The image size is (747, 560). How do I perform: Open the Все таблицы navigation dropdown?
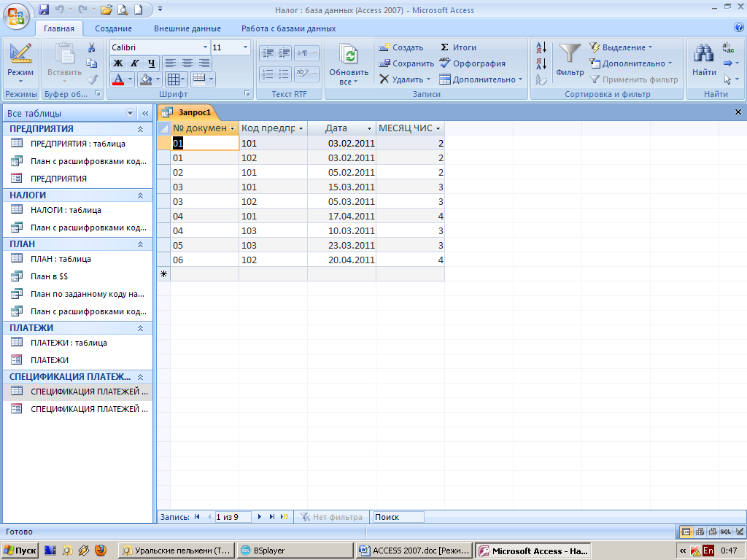click(x=130, y=113)
